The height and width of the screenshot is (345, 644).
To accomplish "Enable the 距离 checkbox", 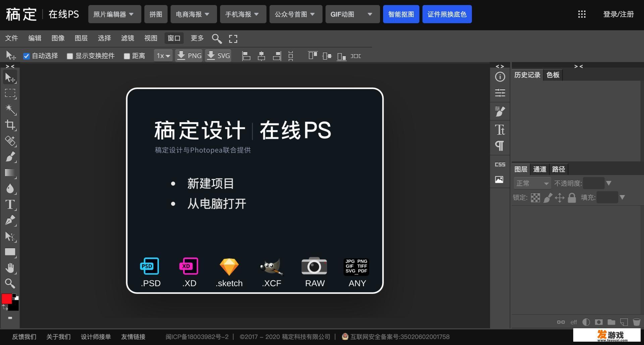I will point(127,56).
